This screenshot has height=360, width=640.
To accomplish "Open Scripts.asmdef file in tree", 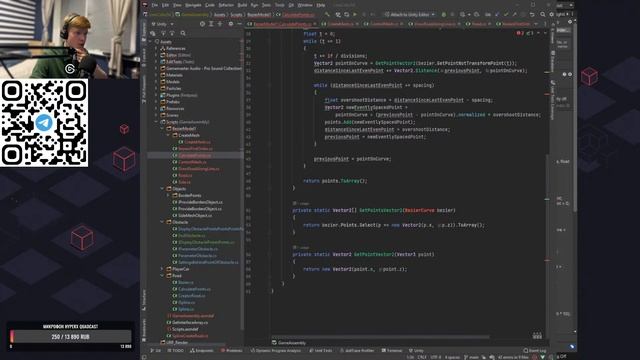I will point(182,329).
